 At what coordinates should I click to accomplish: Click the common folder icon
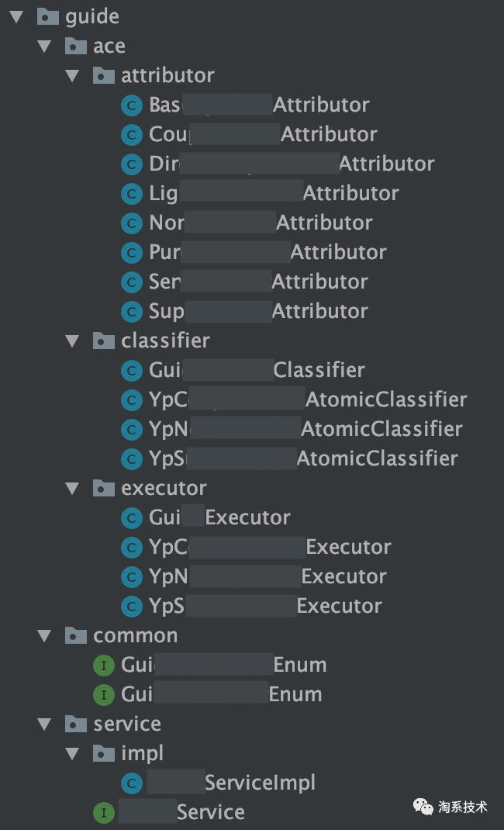(x=76, y=635)
